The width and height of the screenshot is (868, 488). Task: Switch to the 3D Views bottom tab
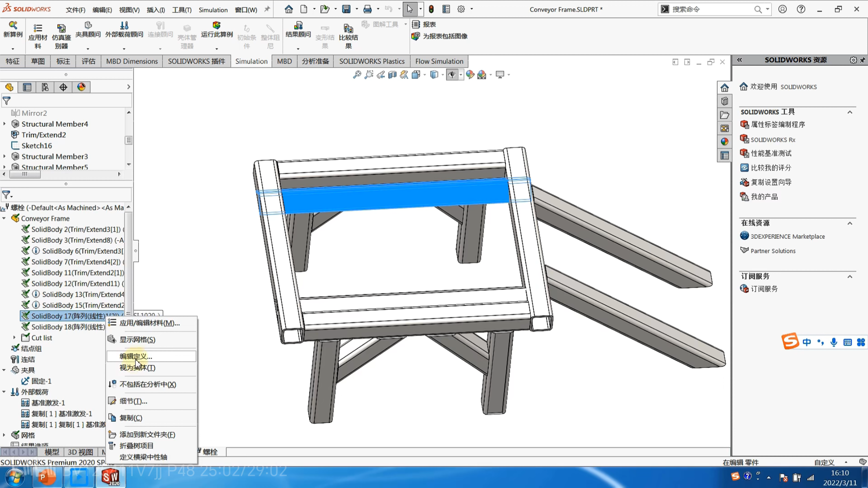[80, 452]
